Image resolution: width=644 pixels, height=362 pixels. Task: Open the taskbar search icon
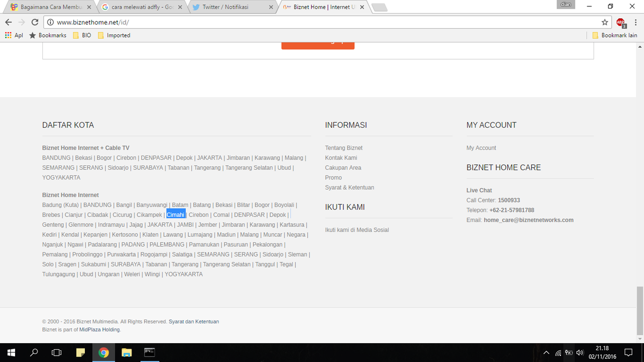tap(34, 352)
